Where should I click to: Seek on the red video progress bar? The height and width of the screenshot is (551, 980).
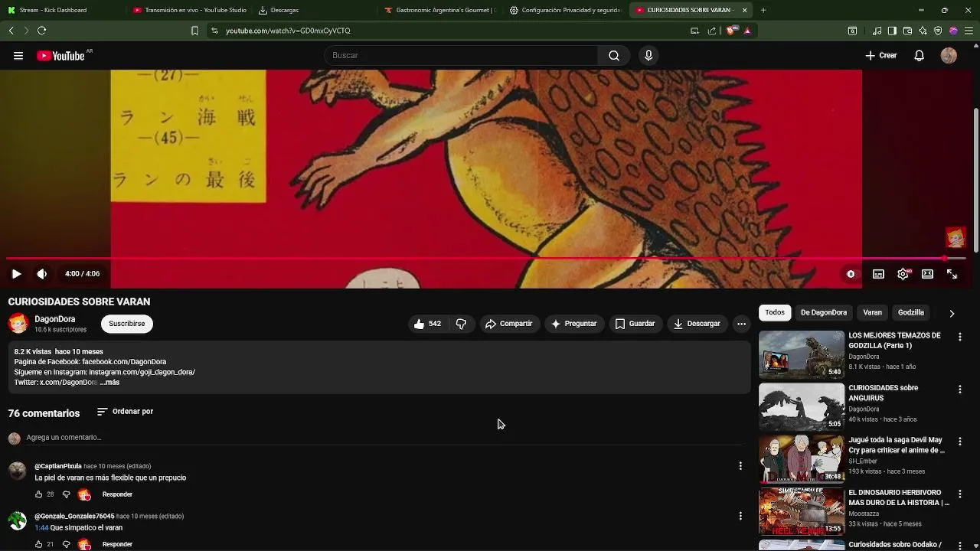(x=485, y=259)
